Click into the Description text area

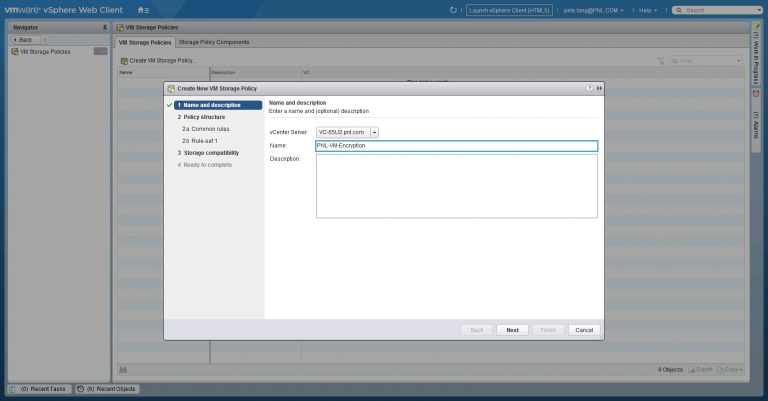click(456, 186)
